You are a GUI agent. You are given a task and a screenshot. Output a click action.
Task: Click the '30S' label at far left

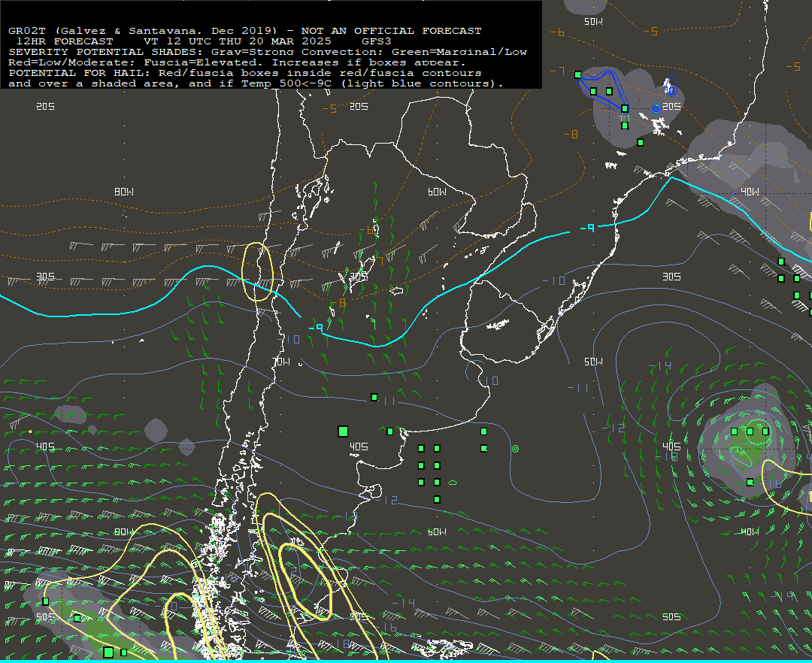pos(46,277)
